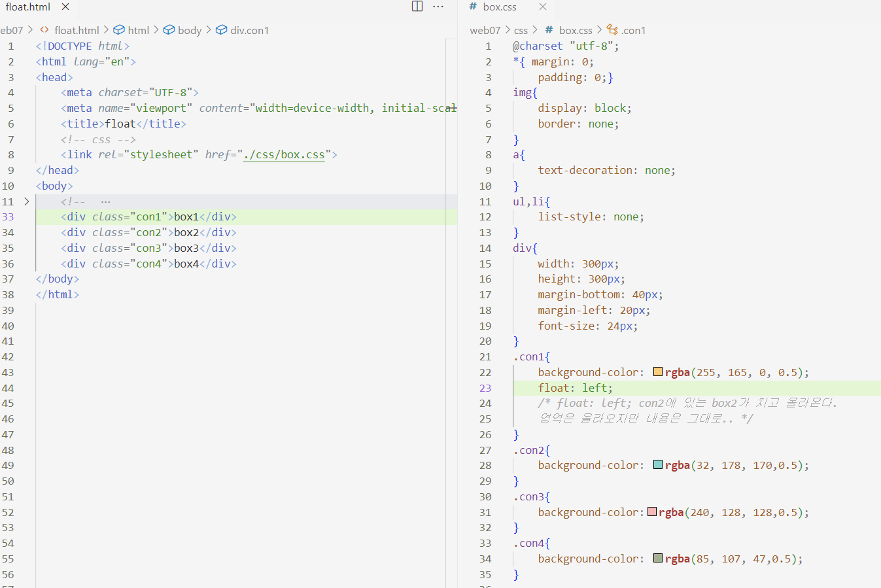Image resolution: width=881 pixels, height=588 pixels.
Task: Click the split editor icon
Action: [417, 6]
